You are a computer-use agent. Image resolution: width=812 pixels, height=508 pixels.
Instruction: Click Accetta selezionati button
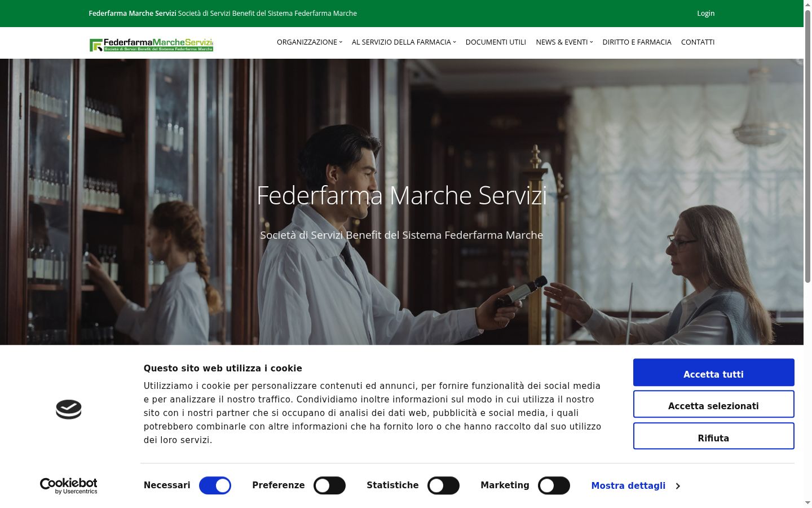pos(713,404)
